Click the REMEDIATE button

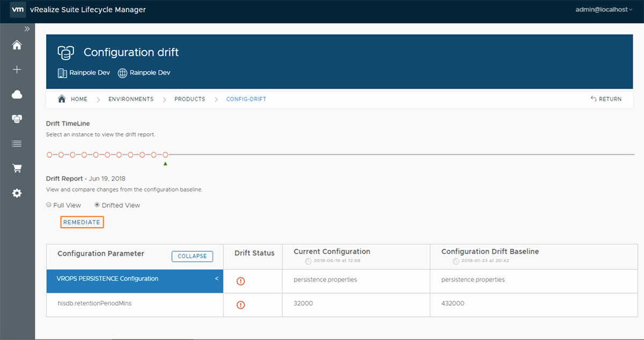pos(82,222)
